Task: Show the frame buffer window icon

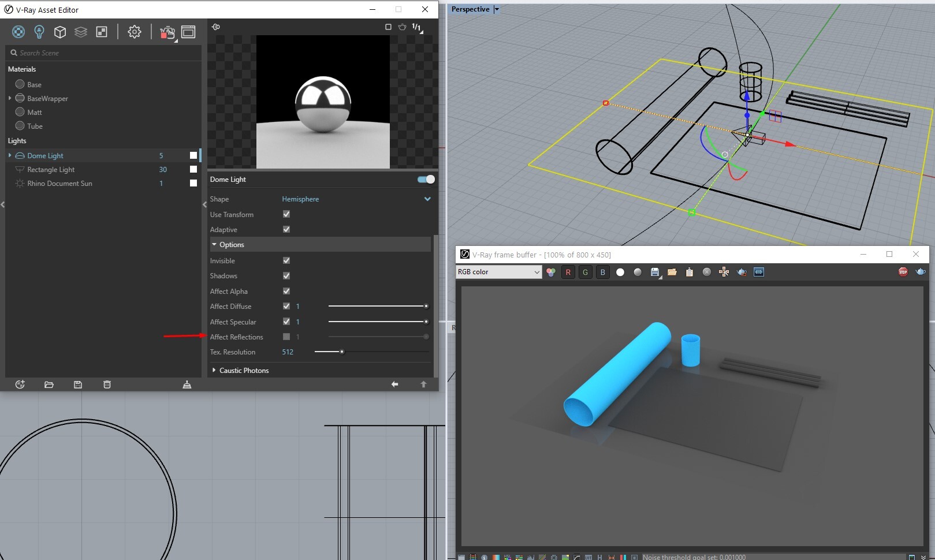Action: (x=188, y=32)
